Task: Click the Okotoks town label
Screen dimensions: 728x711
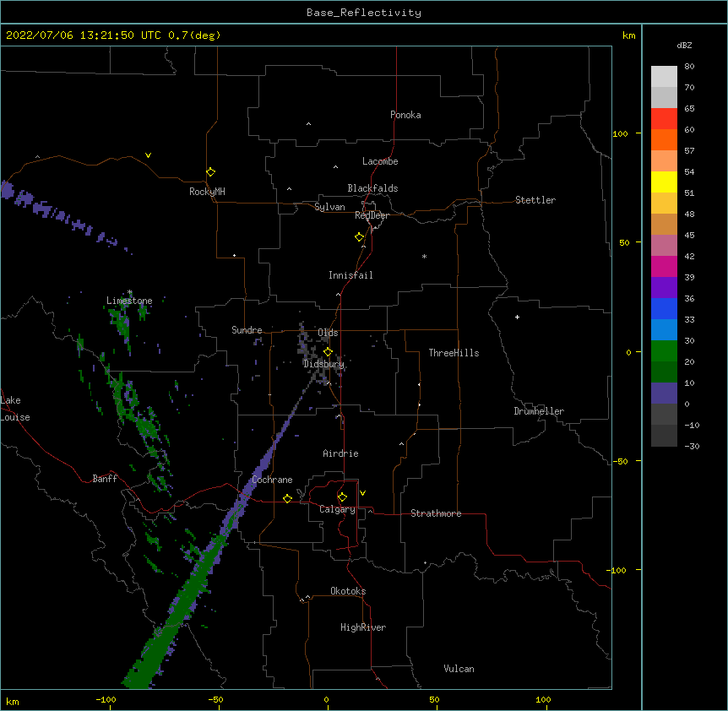Action: tap(348, 591)
